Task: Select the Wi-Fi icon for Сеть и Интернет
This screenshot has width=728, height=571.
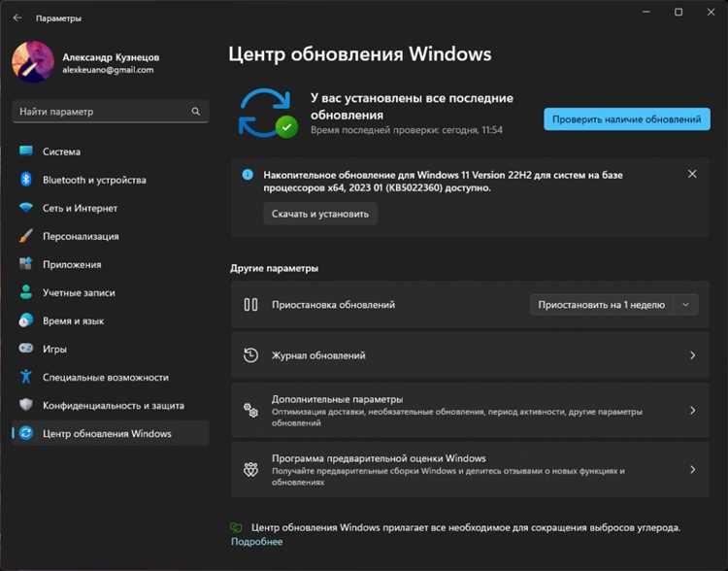Action: coord(26,207)
